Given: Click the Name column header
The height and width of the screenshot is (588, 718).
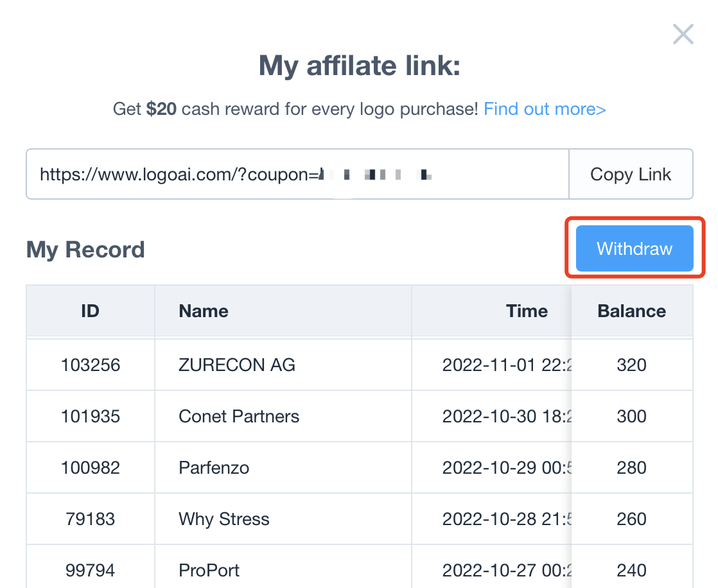Looking at the screenshot, I should (204, 311).
